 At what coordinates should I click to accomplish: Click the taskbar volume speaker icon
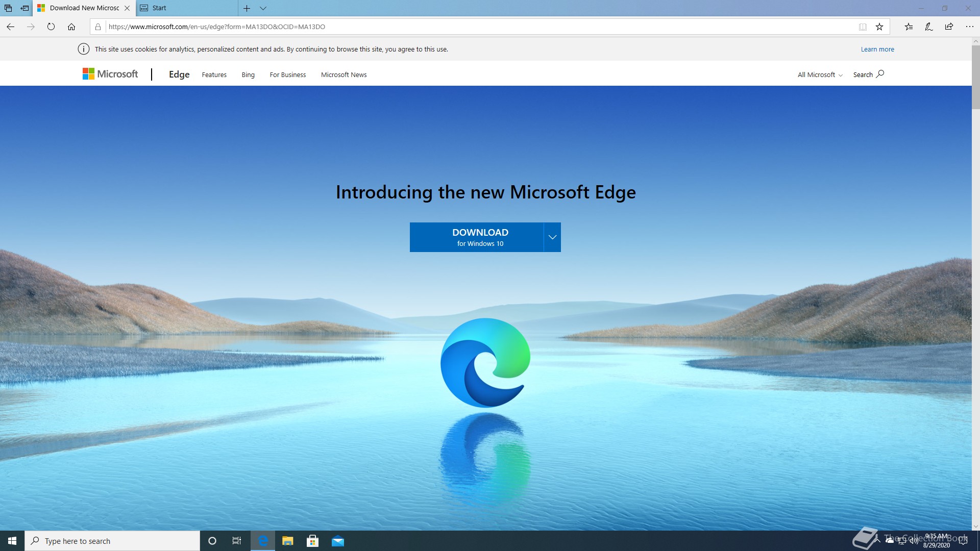(x=914, y=541)
